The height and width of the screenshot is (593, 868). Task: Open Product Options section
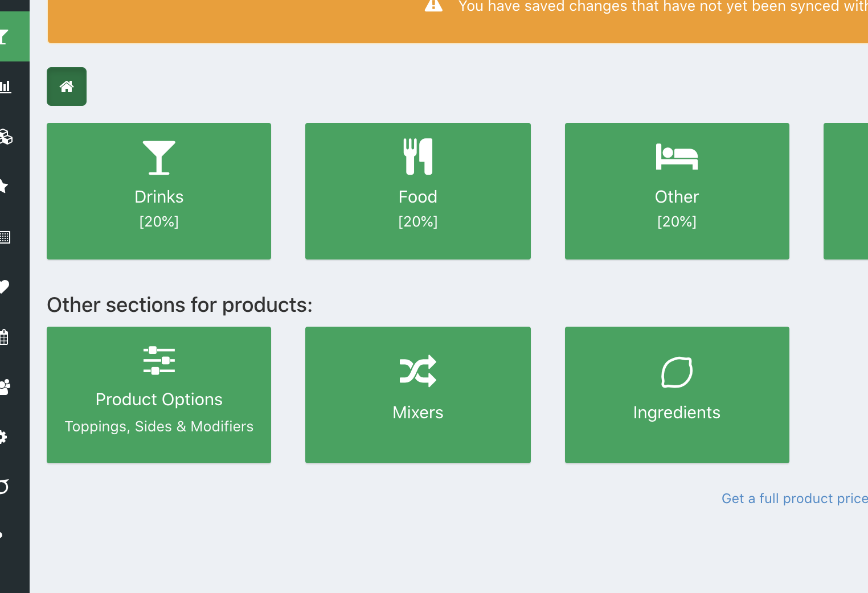pos(159,395)
